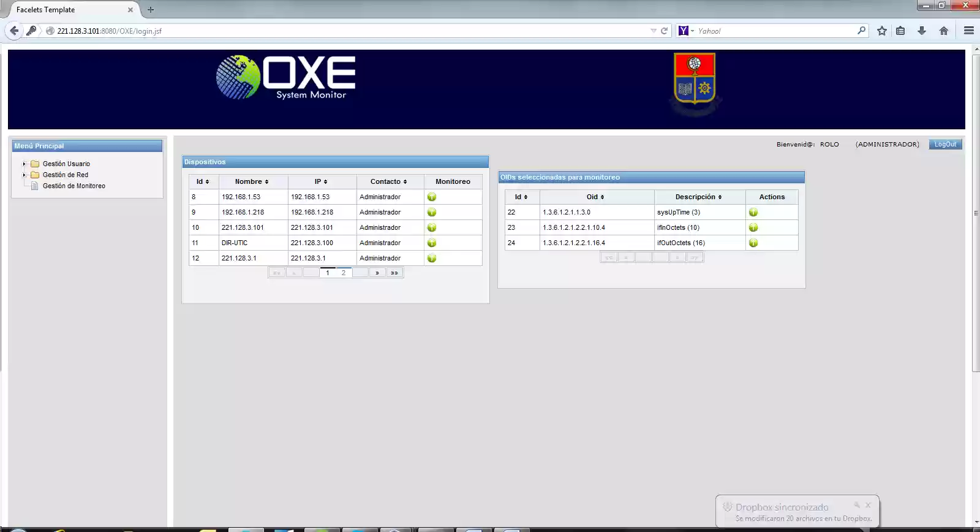Viewport: 980px width, 532px height.
Task: Click the key identity icon in address bar
Action: point(31,31)
